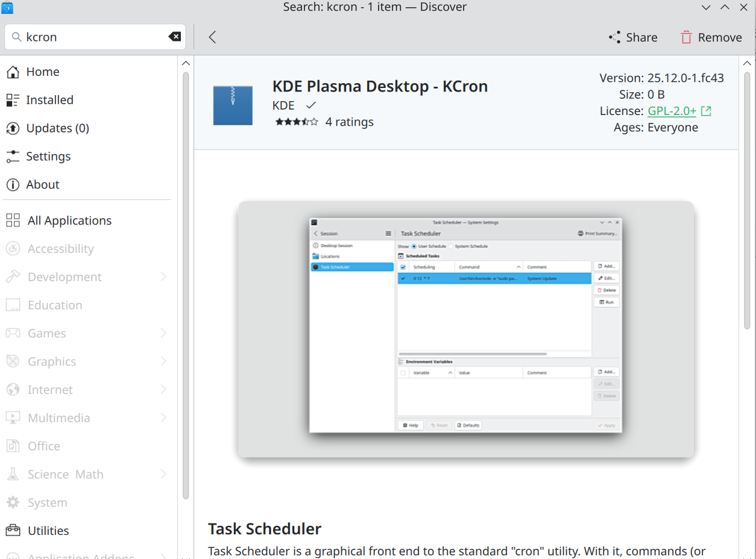The height and width of the screenshot is (559, 756).
Task: Open the Installed applications list
Action: click(49, 100)
